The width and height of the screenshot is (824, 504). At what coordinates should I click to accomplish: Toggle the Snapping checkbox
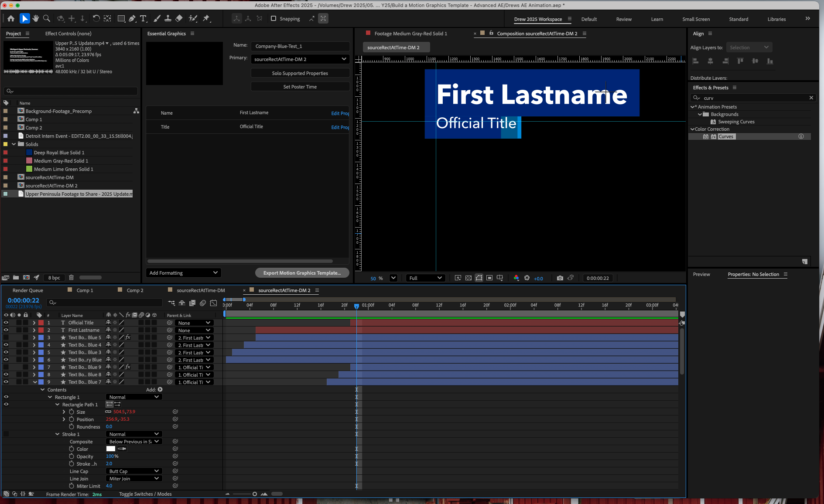click(x=274, y=18)
